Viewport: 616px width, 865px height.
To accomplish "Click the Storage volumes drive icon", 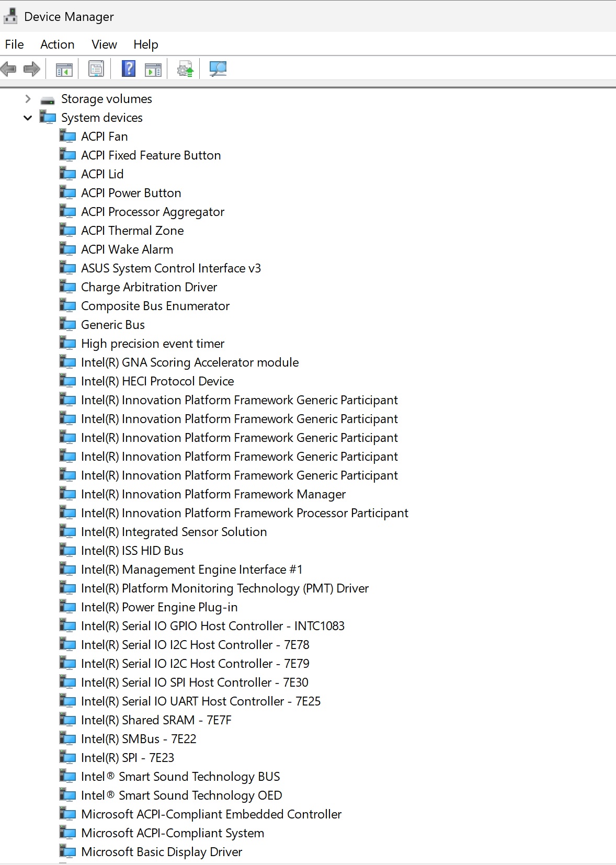I will [x=48, y=99].
